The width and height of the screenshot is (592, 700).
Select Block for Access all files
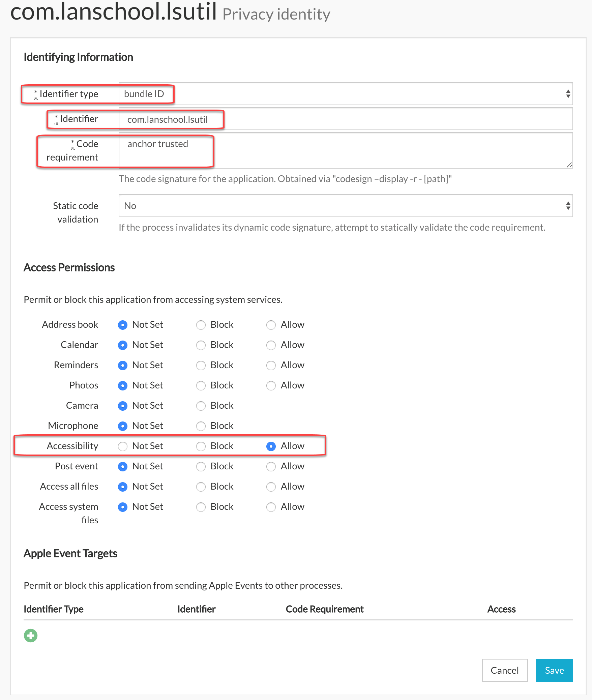click(x=201, y=487)
